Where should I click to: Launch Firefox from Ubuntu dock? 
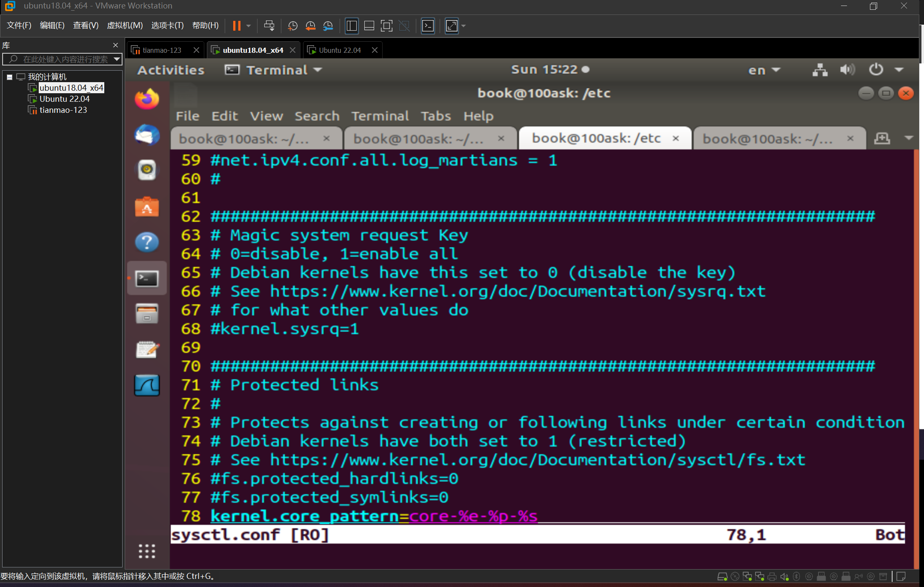pos(147,99)
